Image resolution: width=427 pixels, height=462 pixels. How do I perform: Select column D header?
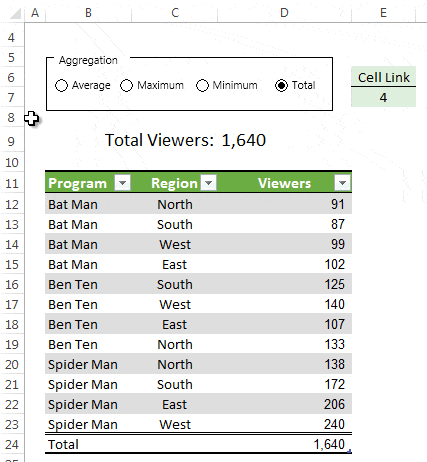(x=284, y=13)
